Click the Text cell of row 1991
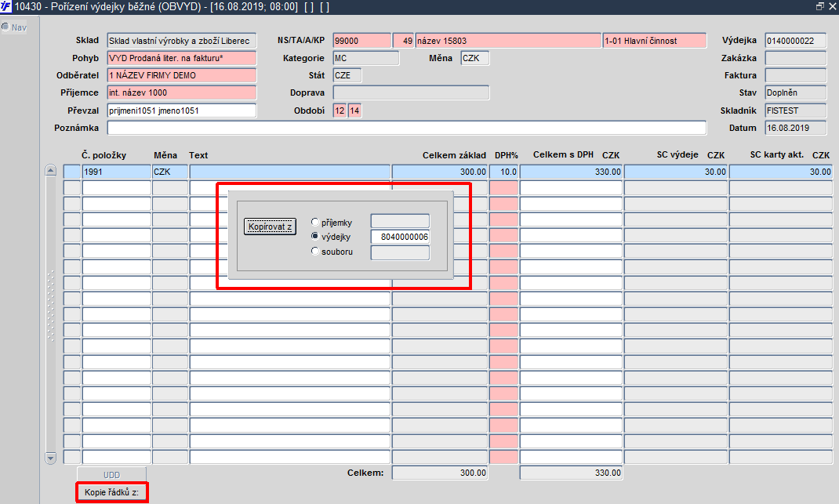Viewport: 839px width, 504px height. click(290, 172)
